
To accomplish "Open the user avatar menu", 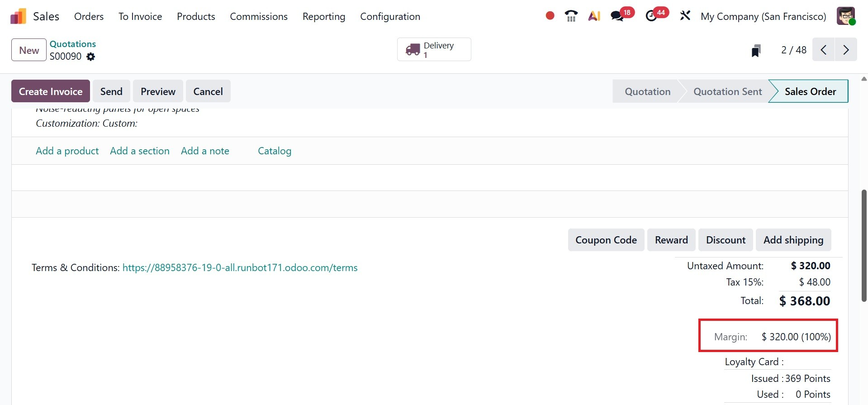I will tap(846, 16).
